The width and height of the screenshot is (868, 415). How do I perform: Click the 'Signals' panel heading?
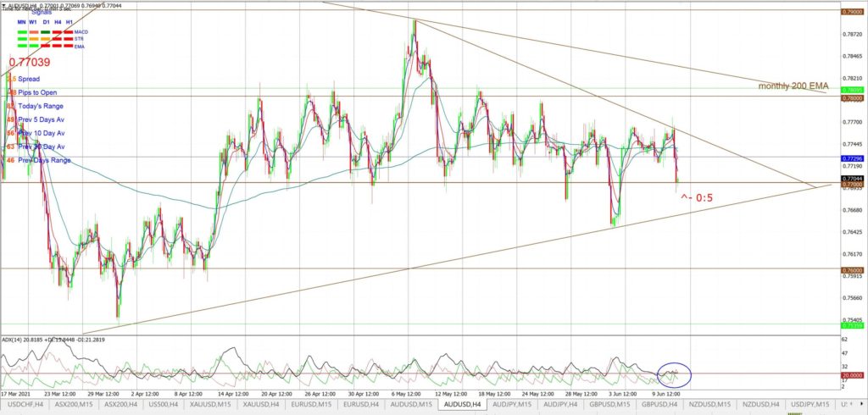41,12
